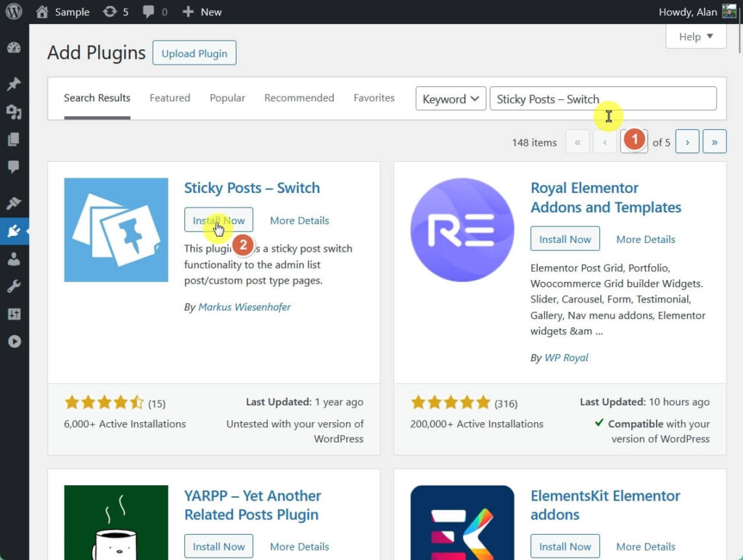Open the Sticky Posts – Switch title link
Image resolution: width=743 pixels, height=560 pixels.
pos(252,188)
